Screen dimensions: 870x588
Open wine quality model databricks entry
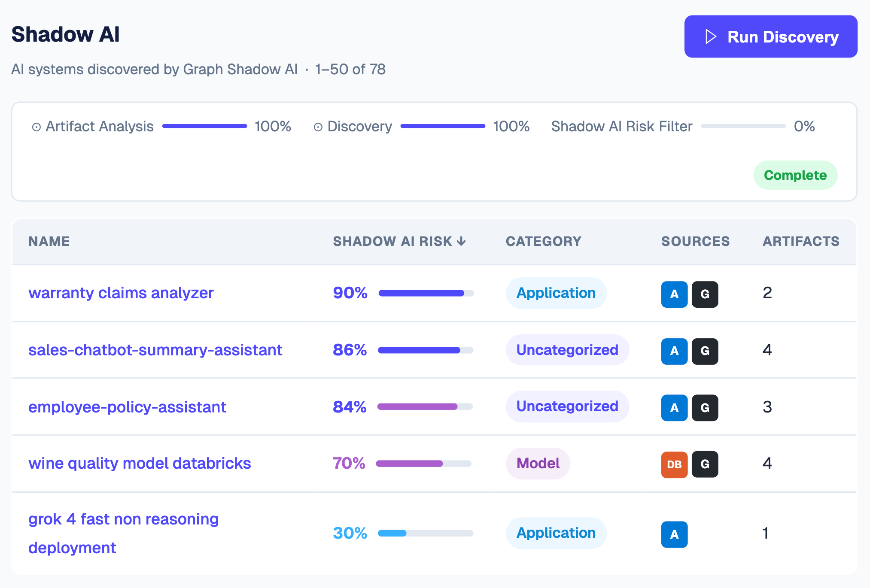[x=140, y=464]
